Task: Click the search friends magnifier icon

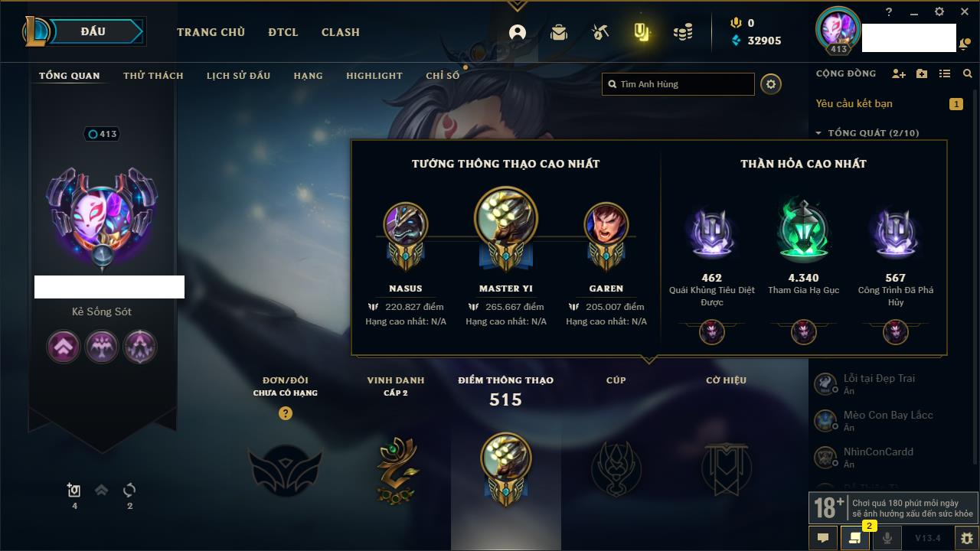Action: point(968,73)
